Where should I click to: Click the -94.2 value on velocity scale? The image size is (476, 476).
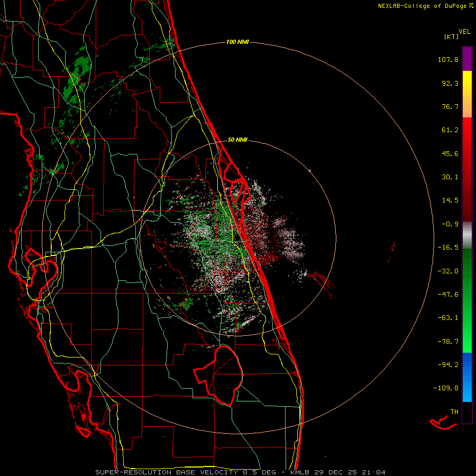tap(448, 364)
